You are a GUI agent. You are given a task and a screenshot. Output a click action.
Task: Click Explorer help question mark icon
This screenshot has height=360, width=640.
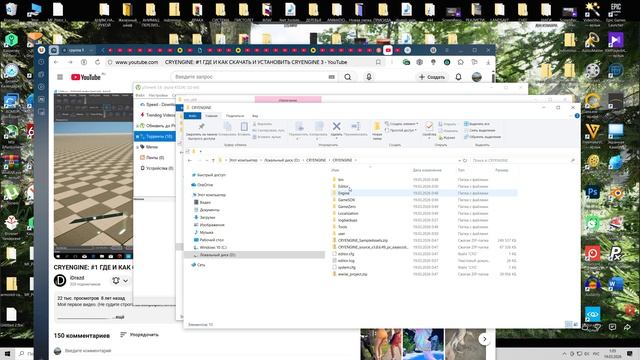[x=577, y=116]
